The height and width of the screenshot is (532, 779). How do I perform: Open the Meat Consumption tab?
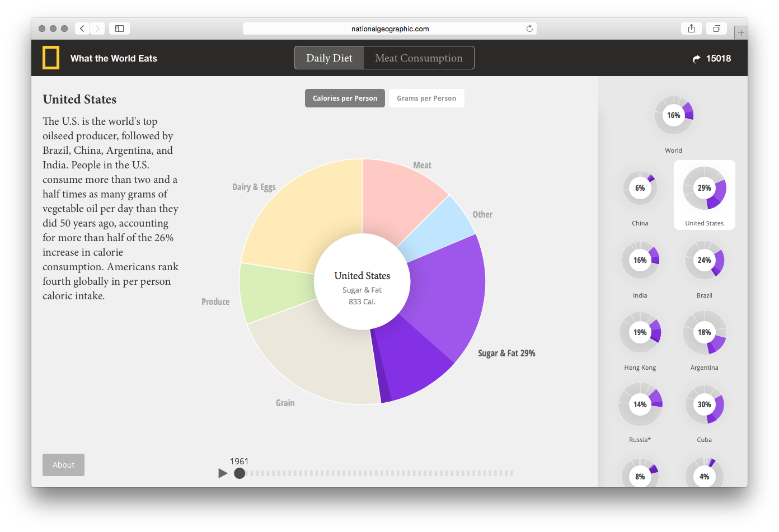coord(419,58)
